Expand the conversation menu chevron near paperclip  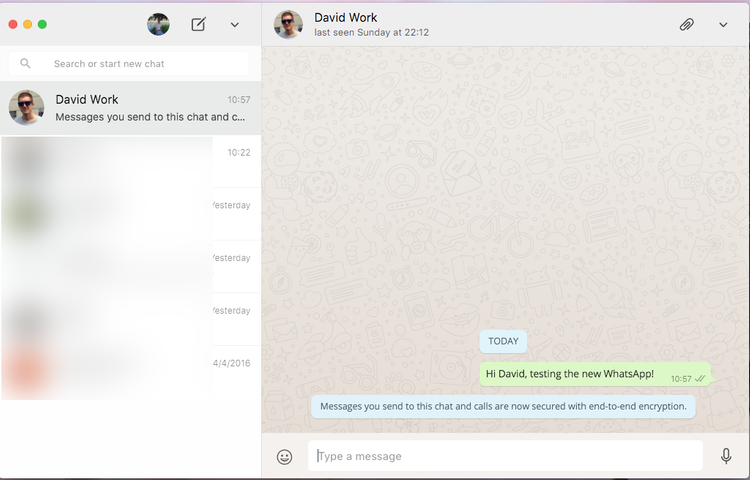[723, 24]
